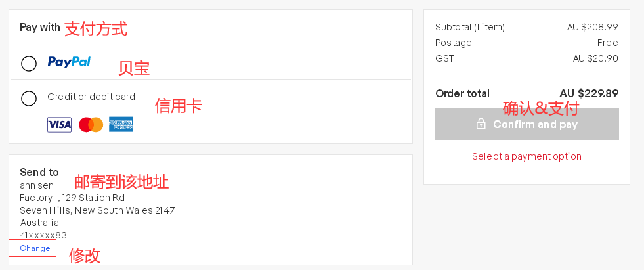
Task: Click the American Express card icon
Action: coord(121,124)
